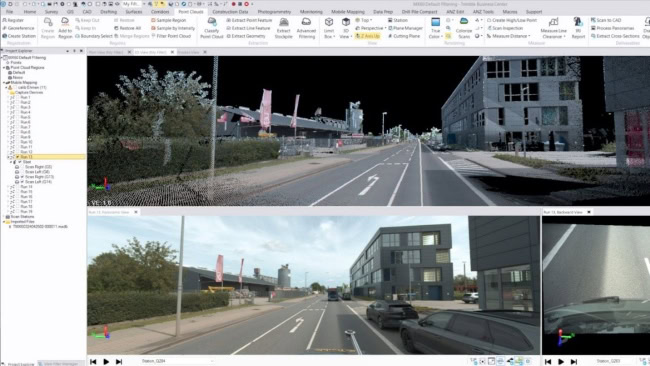
Task: Uncheck the Scan Right (G13) checkbox
Action: [22, 177]
